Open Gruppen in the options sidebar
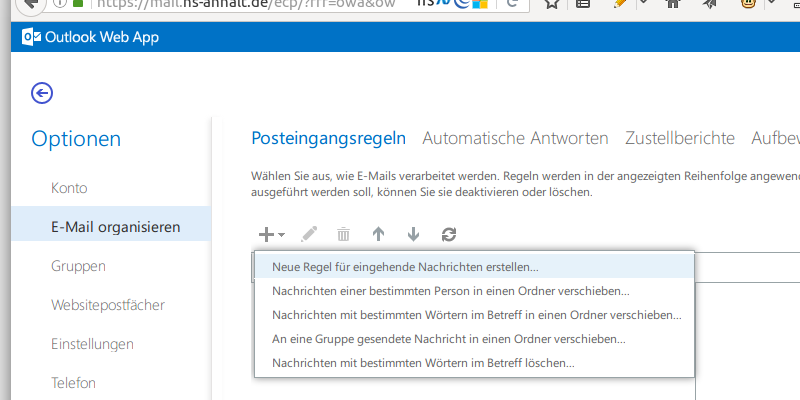 tap(78, 266)
